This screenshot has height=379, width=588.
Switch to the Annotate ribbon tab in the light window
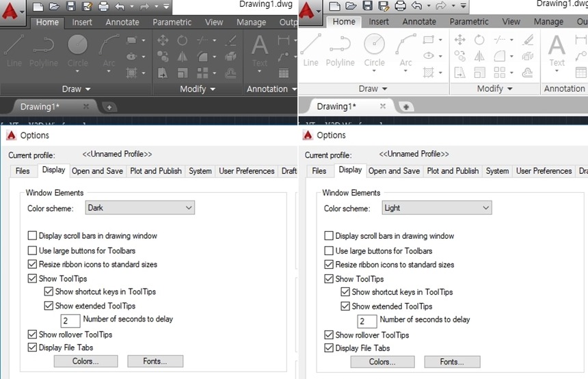[419, 22]
